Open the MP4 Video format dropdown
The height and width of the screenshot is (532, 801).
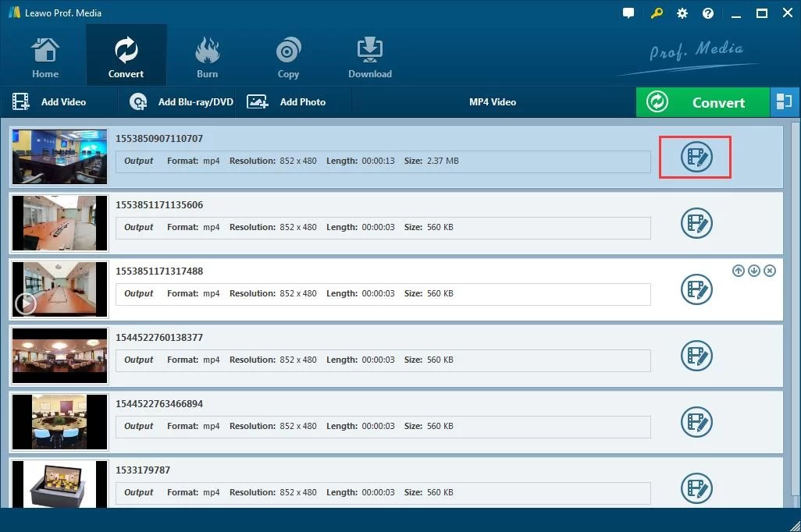click(x=493, y=102)
